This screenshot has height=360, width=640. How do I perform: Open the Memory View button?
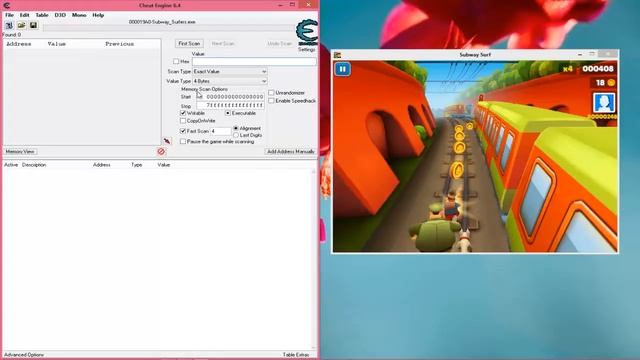click(x=20, y=151)
